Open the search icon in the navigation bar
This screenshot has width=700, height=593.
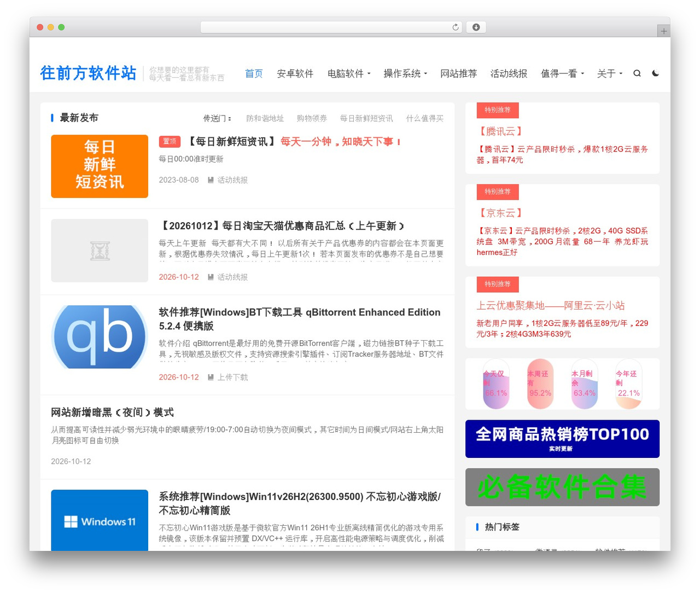637,73
